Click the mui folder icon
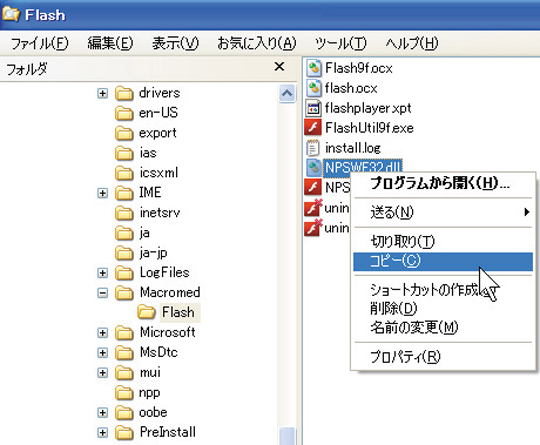This screenshot has width=540, height=445. tap(124, 373)
